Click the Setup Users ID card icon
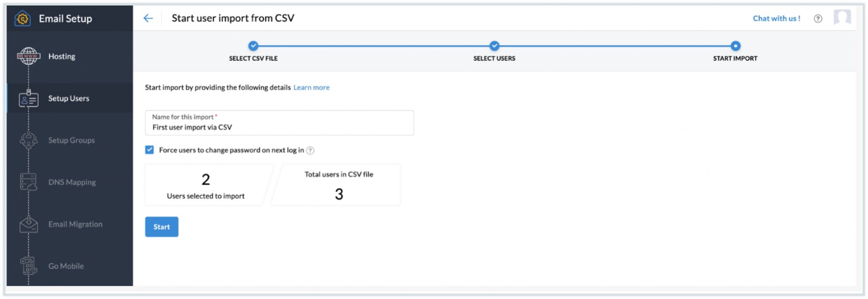Image resolution: width=868 pixels, height=299 pixels. point(29,99)
